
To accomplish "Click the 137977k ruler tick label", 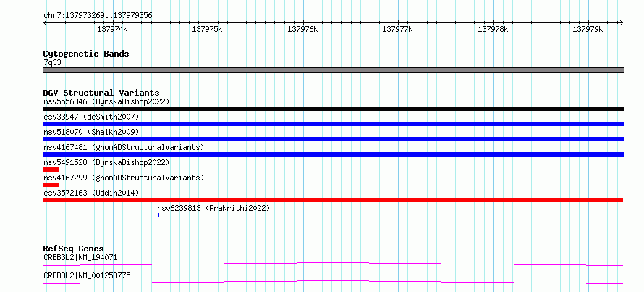I will point(397,30).
